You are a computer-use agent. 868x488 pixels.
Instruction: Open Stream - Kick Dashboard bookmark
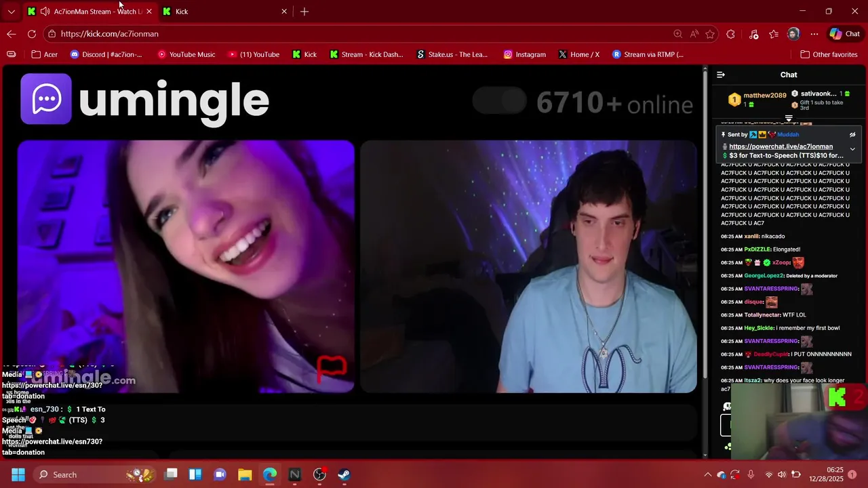(x=366, y=54)
